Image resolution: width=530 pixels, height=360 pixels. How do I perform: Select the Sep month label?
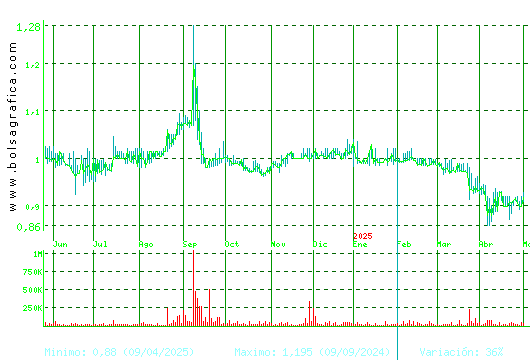[x=190, y=244]
